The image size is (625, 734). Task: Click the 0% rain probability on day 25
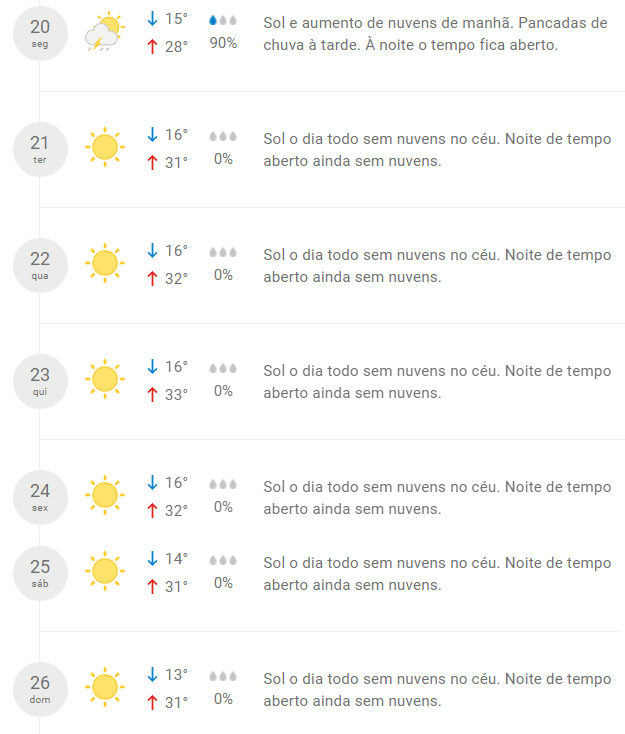223,583
